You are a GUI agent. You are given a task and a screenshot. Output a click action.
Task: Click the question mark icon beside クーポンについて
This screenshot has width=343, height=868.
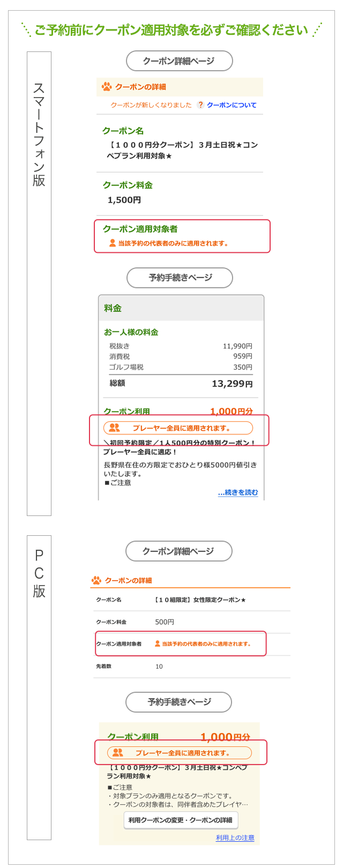tap(200, 105)
